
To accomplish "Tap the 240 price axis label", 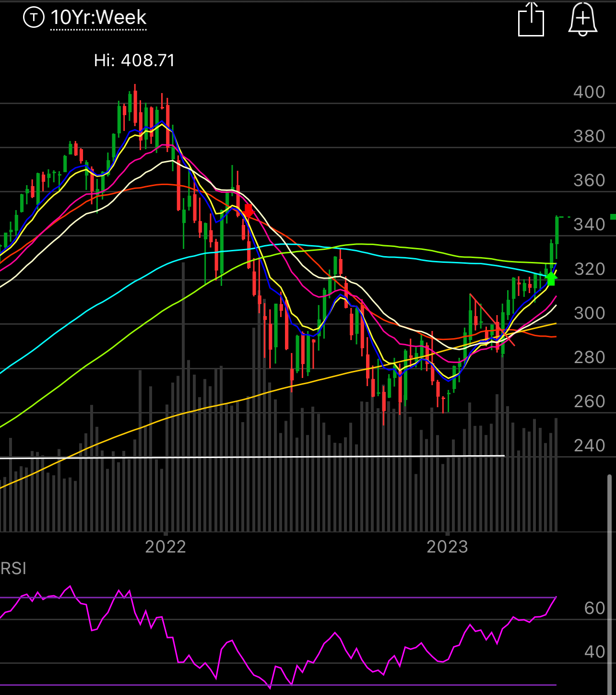I will (x=590, y=446).
